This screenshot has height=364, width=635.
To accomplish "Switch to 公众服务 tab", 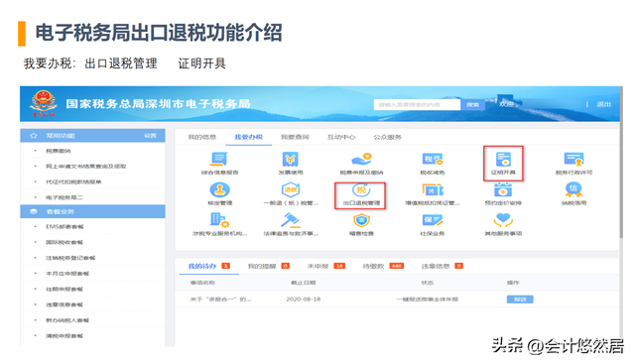I will click(387, 137).
